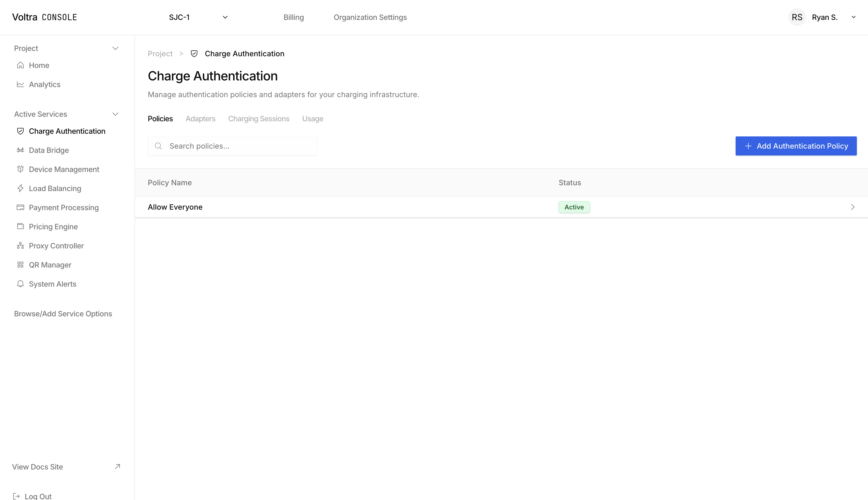
Task: Switch to the Adapters tab
Action: tap(201, 118)
